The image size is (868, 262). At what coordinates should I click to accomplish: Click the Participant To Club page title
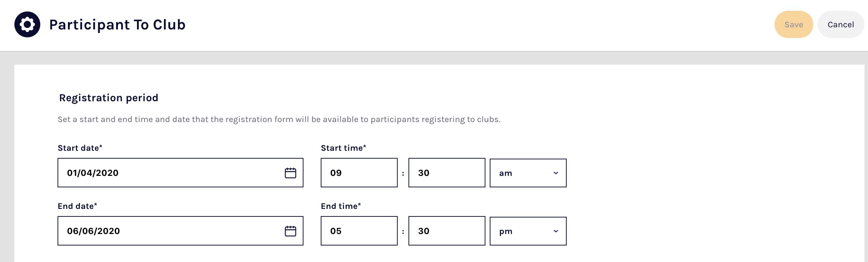117,24
